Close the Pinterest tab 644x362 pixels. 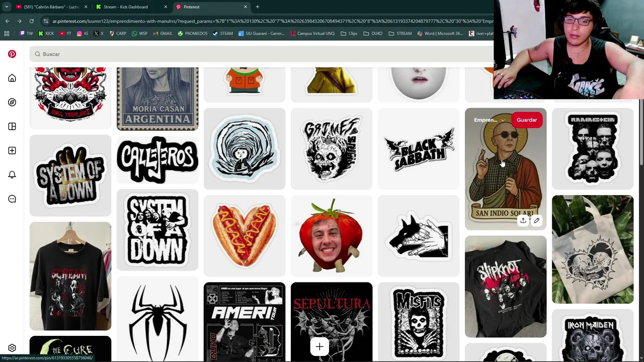pyautogui.click(x=246, y=7)
